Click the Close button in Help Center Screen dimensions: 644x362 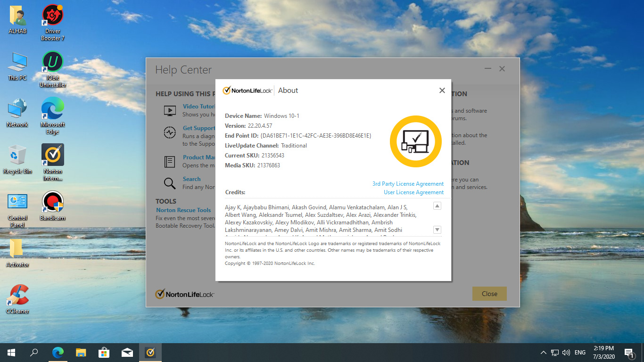pyautogui.click(x=489, y=294)
